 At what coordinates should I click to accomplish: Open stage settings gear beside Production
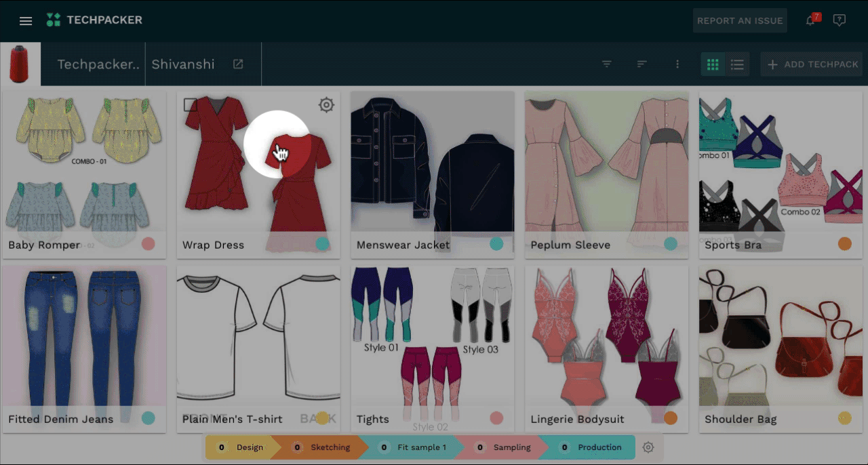coord(648,447)
